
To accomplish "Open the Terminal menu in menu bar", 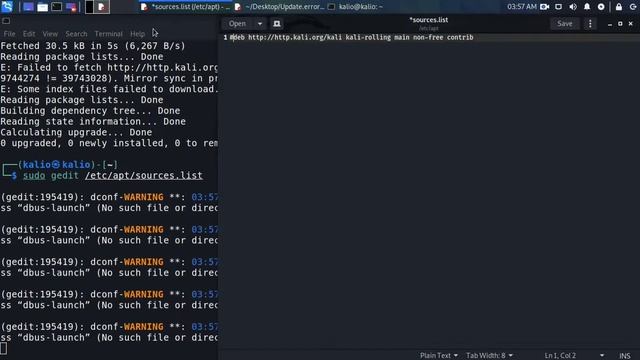I will 108,34.
